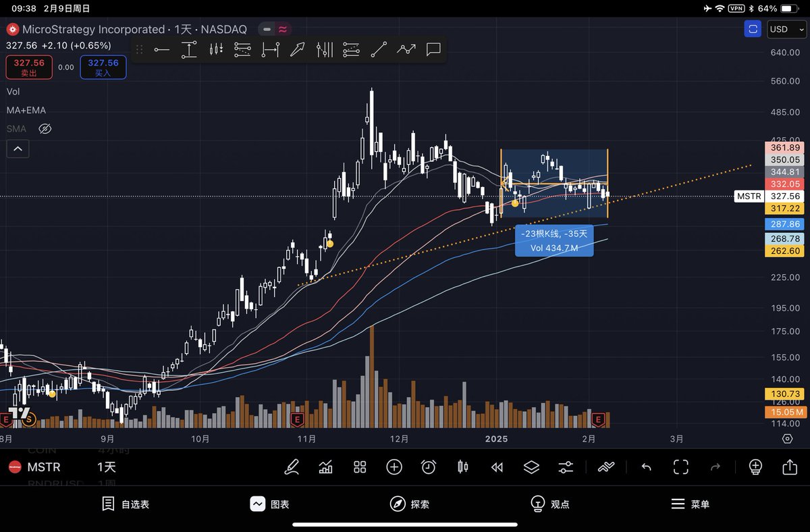Screen dimensions: 810x532
Task: Switch to the 自选表 watchlist tab
Action: coord(126,504)
